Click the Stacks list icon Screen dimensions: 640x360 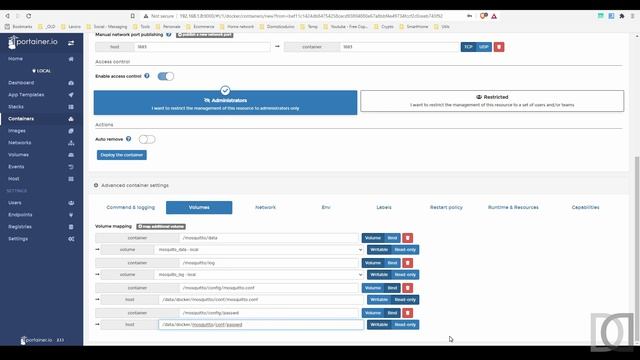[x=71, y=107]
